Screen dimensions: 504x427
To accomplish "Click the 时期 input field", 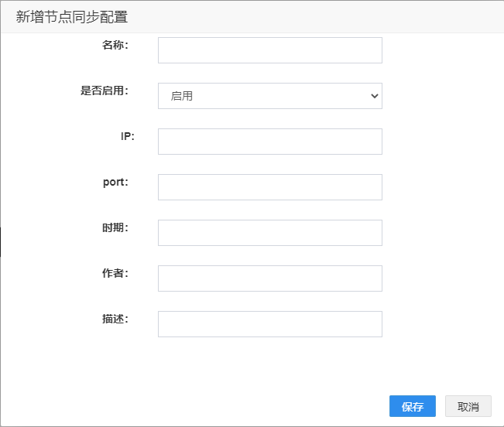I will point(270,233).
